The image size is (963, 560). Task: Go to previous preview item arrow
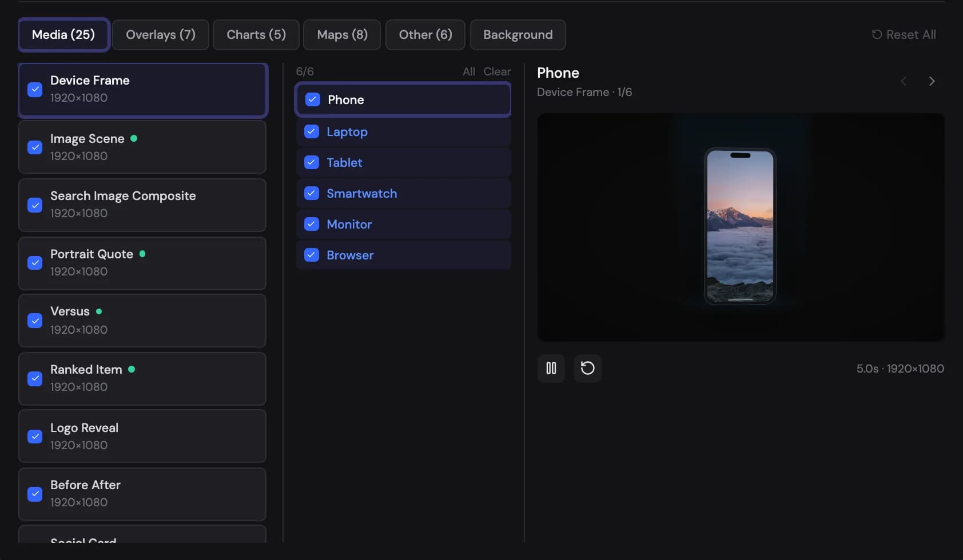[904, 81]
